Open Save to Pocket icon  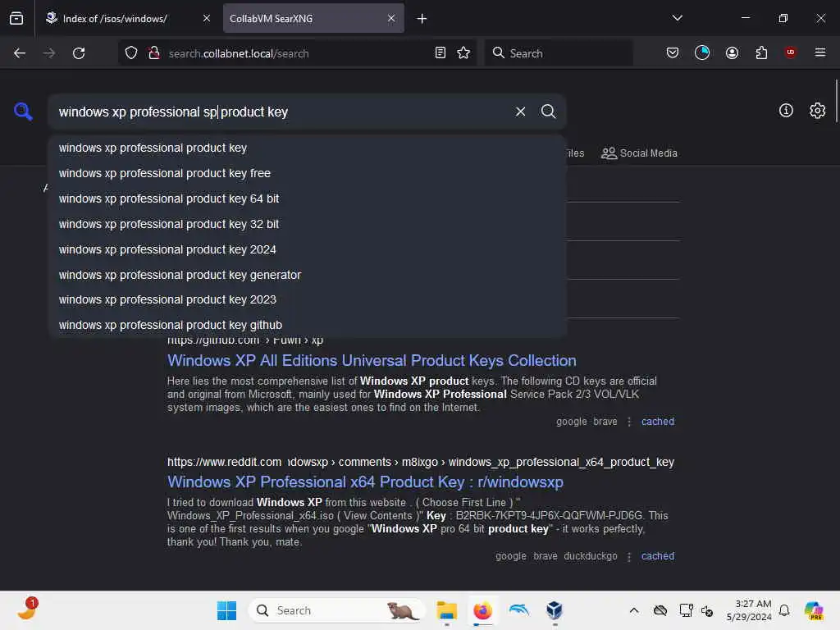[x=673, y=52]
